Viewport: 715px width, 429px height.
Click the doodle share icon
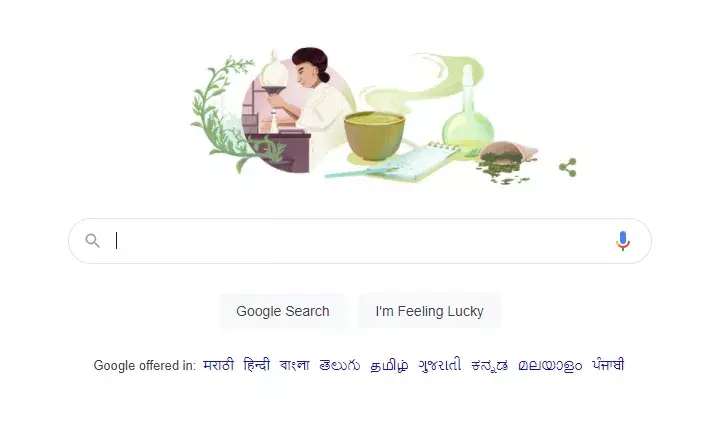pos(568,168)
